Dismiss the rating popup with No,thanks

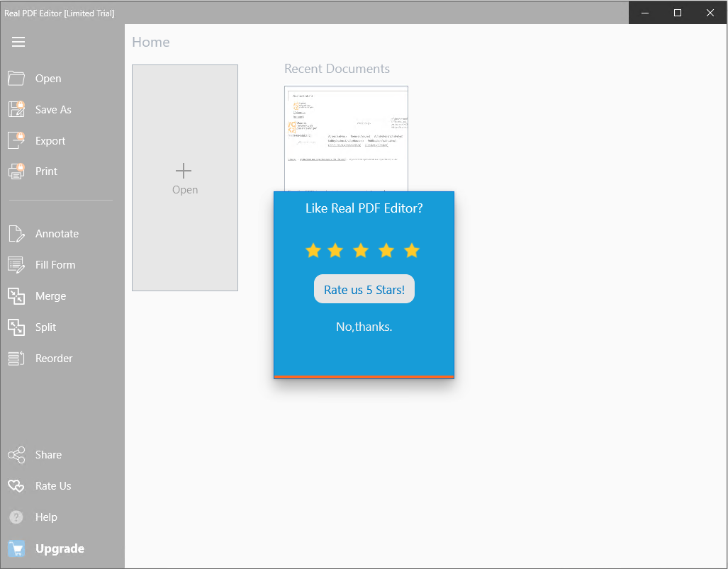[x=364, y=327]
